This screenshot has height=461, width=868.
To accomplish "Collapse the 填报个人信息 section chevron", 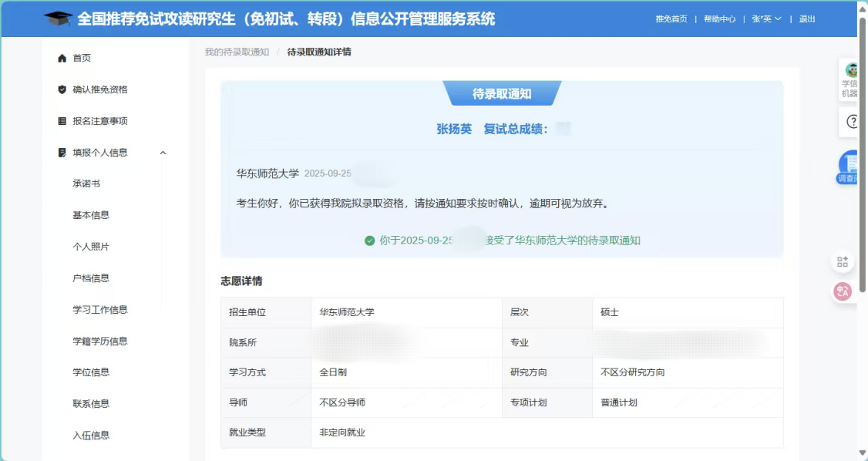I will click(x=163, y=153).
